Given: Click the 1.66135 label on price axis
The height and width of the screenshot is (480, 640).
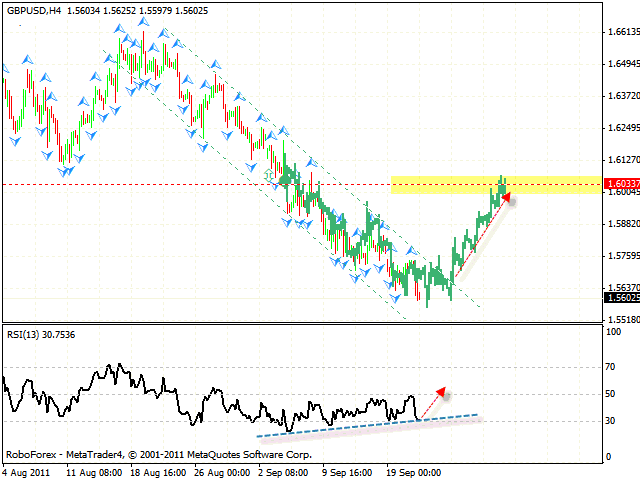Looking at the screenshot, I should pos(622,32).
